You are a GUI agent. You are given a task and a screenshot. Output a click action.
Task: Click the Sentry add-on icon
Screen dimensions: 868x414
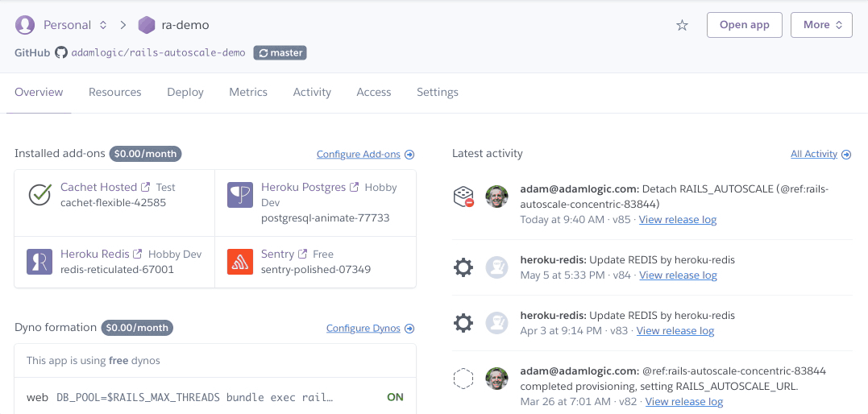point(240,262)
